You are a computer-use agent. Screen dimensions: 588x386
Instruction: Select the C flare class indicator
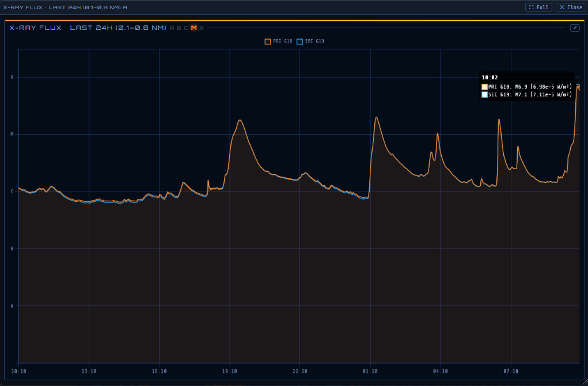coord(186,28)
